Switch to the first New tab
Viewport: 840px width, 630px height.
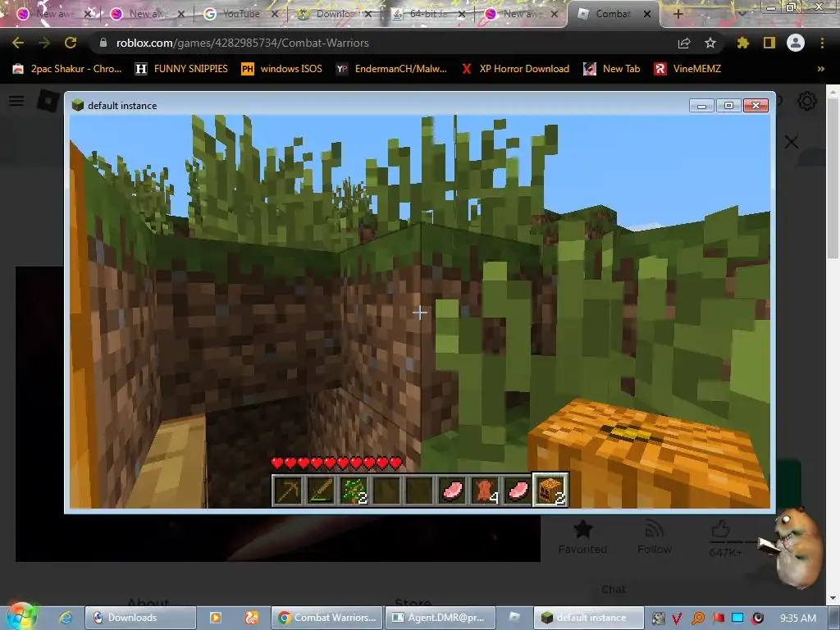click(x=53, y=14)
